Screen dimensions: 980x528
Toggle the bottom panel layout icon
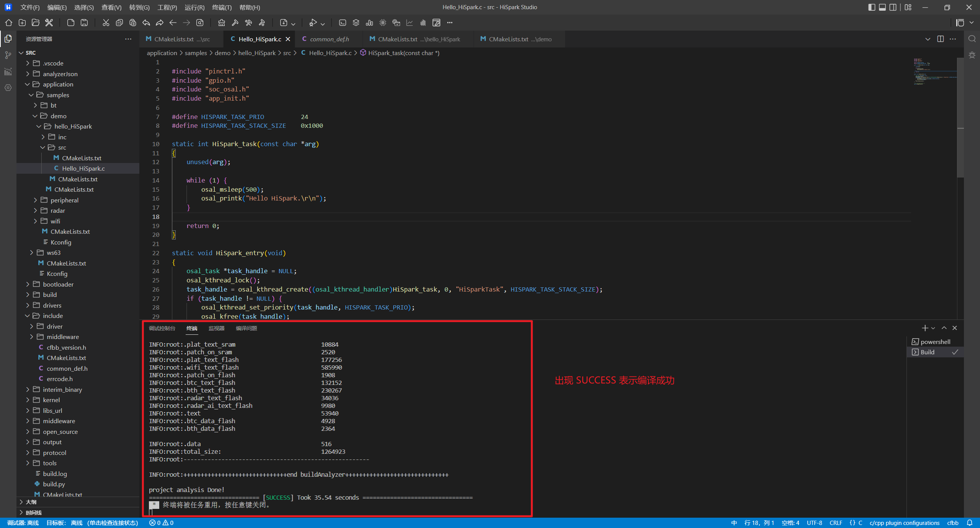[882, 7]
